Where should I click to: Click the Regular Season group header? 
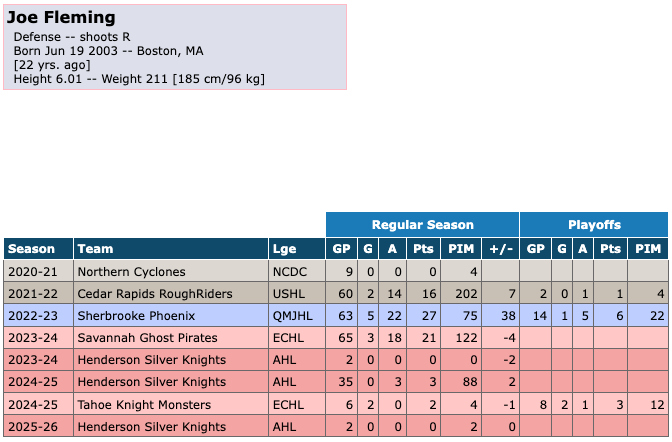point(422,225)
